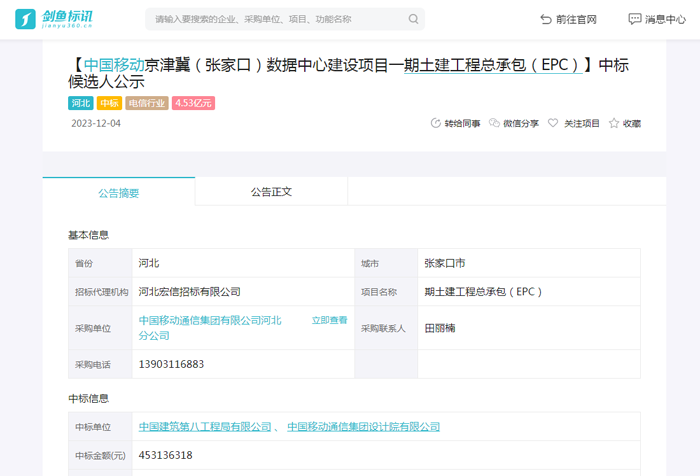
Task: Click the 转给同事 forward icon
Action: (x=435, y=123)
